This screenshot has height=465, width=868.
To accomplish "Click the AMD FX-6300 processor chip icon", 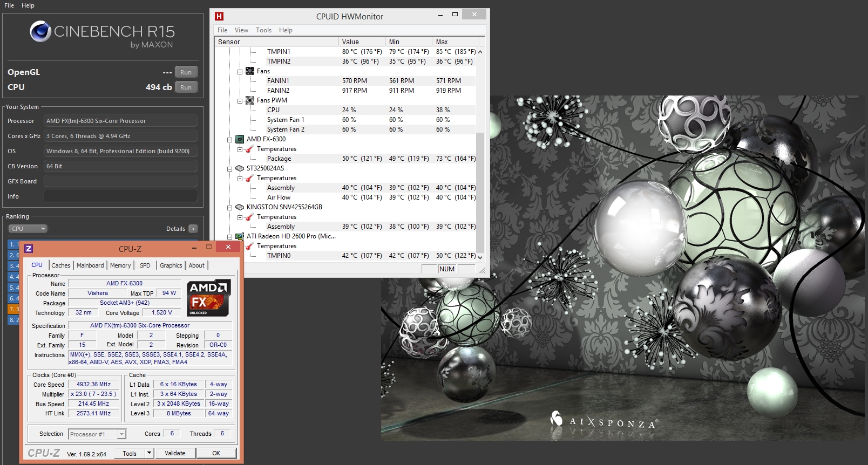I will (x=240, y=139).
